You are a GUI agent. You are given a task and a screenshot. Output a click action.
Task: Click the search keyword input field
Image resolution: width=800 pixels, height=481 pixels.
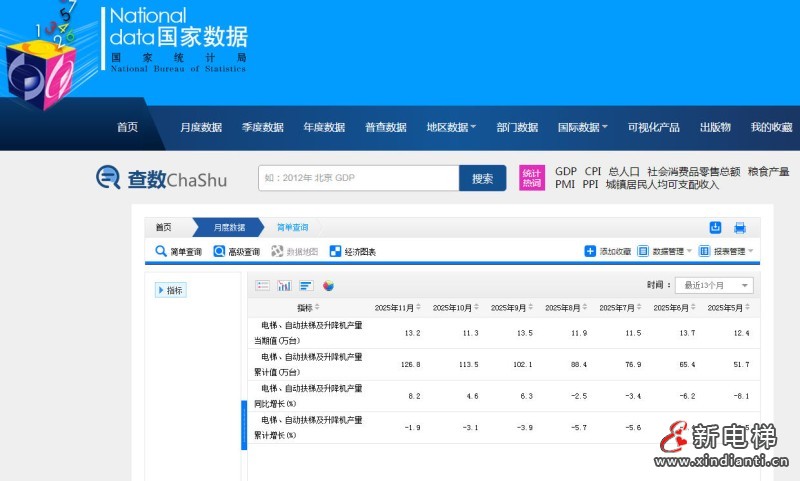coord(358,178)
